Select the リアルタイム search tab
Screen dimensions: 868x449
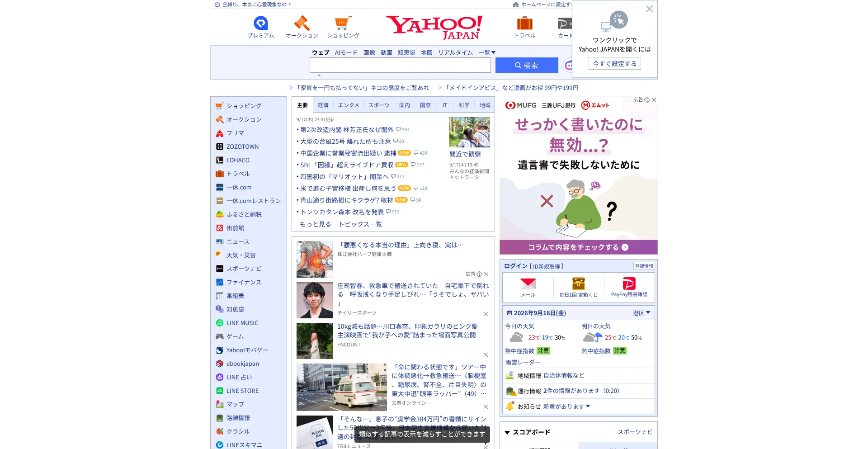(x=455, y=52)
